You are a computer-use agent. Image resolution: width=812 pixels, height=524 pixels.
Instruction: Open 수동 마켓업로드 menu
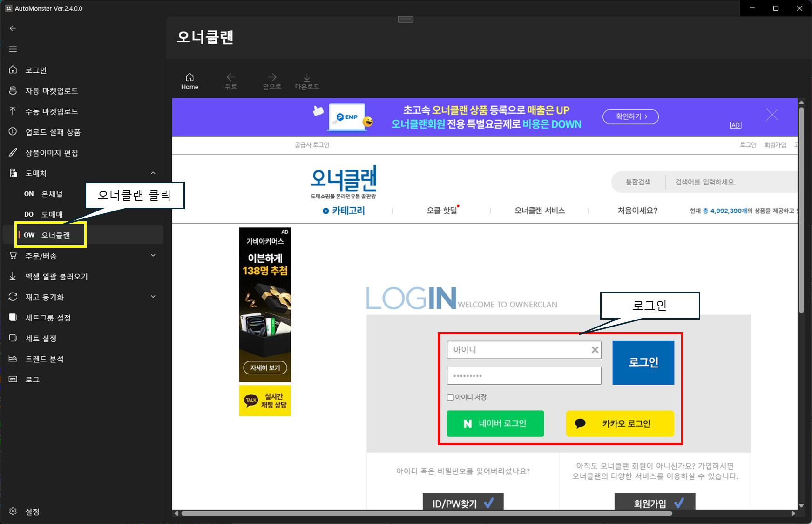83,111
